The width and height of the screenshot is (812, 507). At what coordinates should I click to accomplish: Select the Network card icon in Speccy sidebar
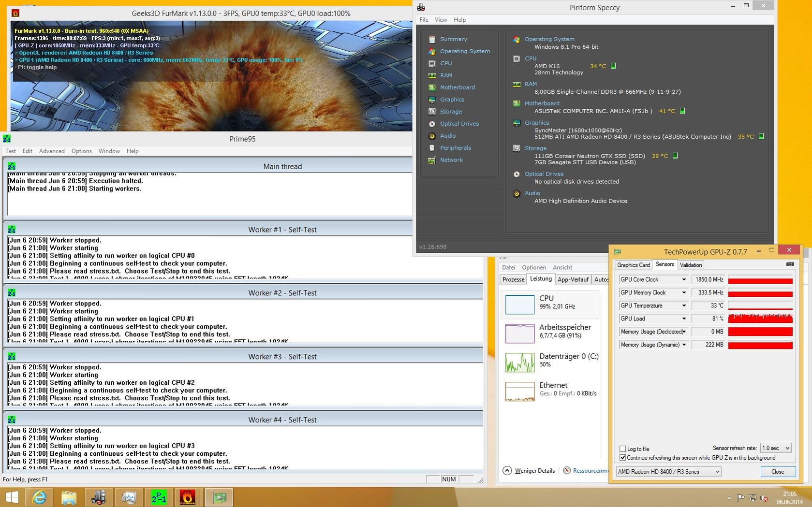[432, 160]
